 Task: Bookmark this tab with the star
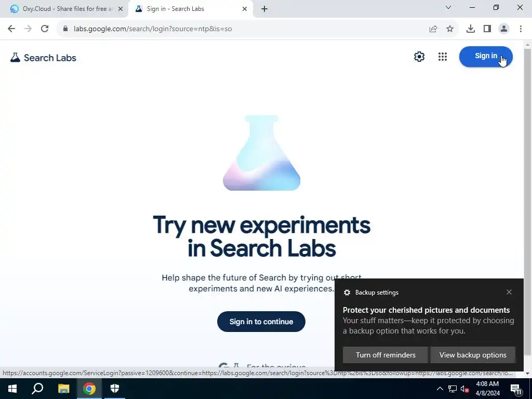[x=450, y=29]
